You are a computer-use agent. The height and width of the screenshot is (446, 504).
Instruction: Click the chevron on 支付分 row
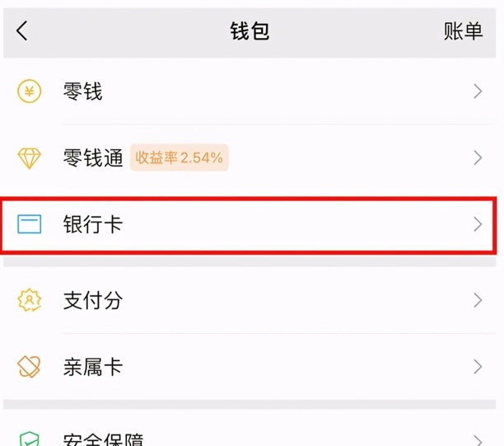point(478,300)
